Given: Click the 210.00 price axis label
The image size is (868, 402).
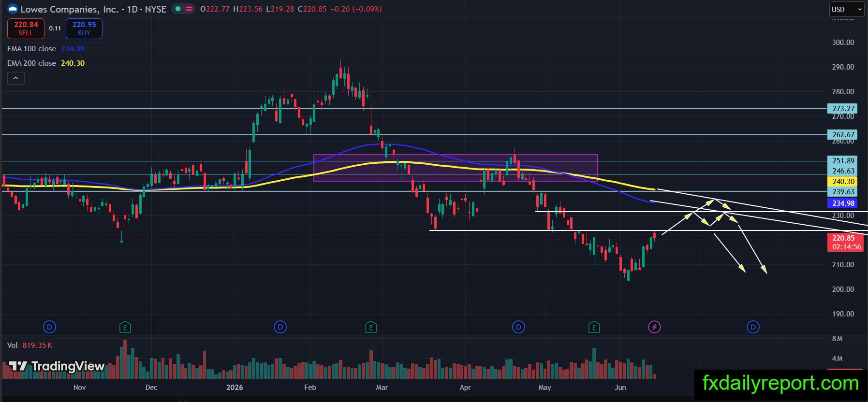Looking at the screenshot, I should (x=843, y=265).
